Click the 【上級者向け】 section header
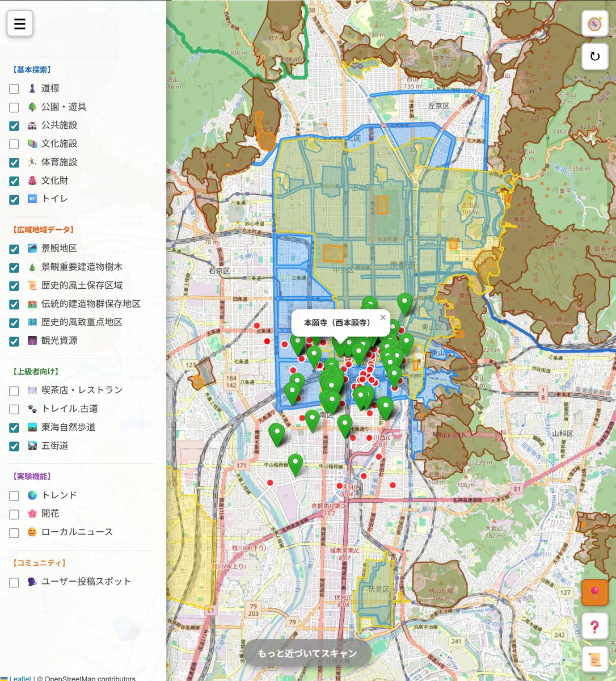The height and width of the screenshot is (681, 616). (x=35, y=372)
